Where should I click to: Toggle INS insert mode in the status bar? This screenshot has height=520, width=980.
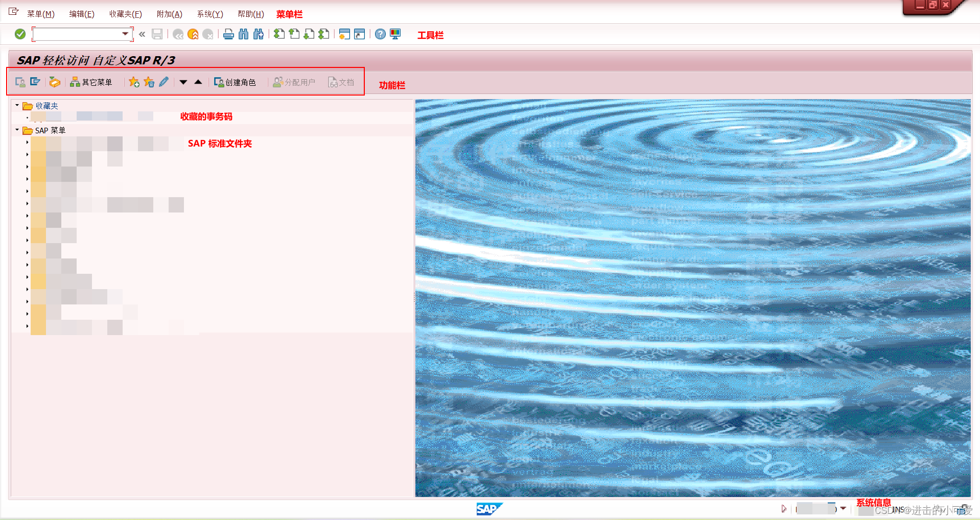coord(898,509)
